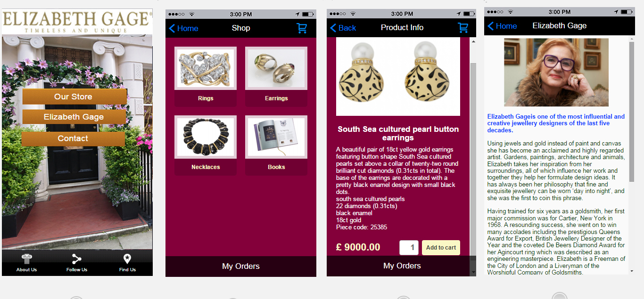Return Home from Elizabeth Gage bio screen

(x=502, y=26)
